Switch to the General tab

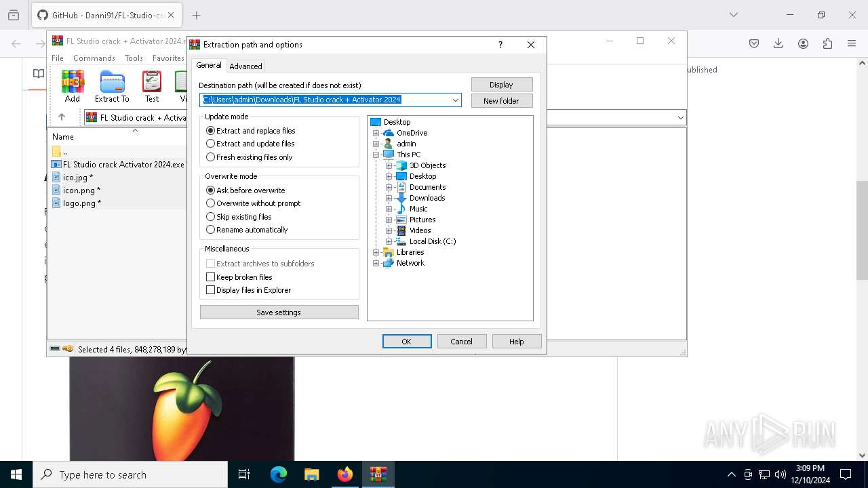coord(208,65)
